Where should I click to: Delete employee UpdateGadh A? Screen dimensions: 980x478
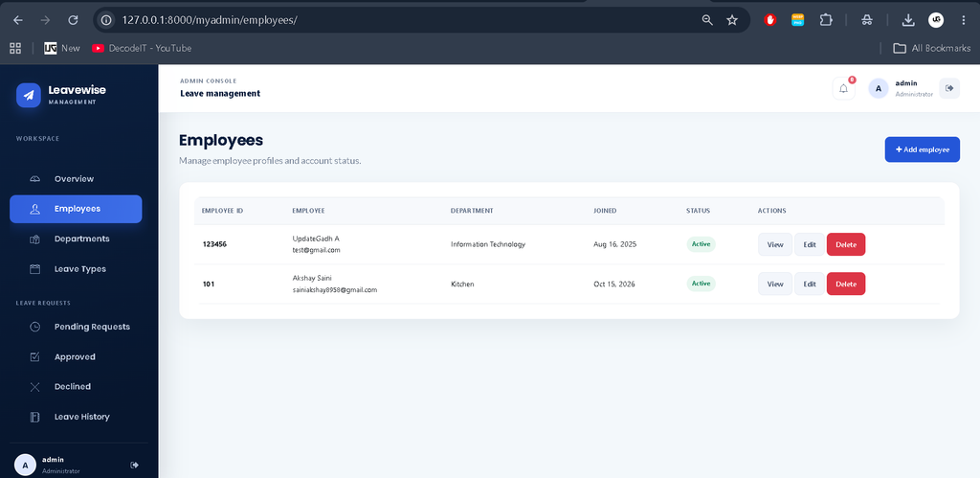[846, 244]
